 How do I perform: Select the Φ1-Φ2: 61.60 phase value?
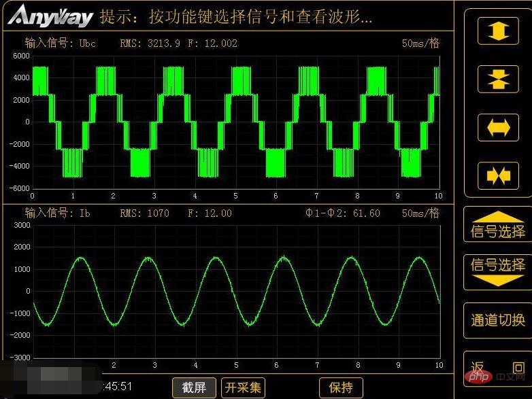pyautogui.click(x=343, y=213)
